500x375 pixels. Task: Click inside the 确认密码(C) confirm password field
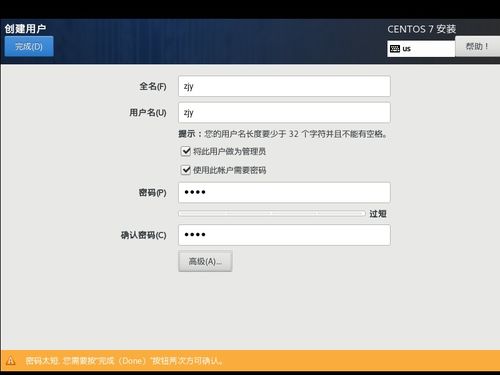click(x=284, y=235)
